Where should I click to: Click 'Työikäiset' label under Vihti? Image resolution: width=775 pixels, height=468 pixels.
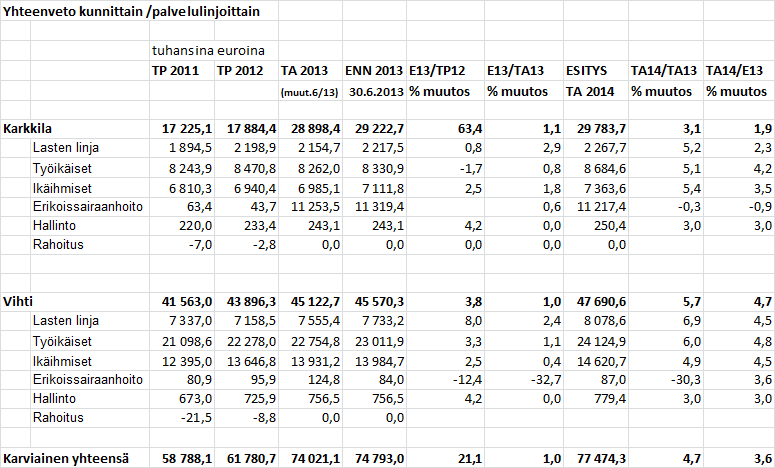click(62, 341)
